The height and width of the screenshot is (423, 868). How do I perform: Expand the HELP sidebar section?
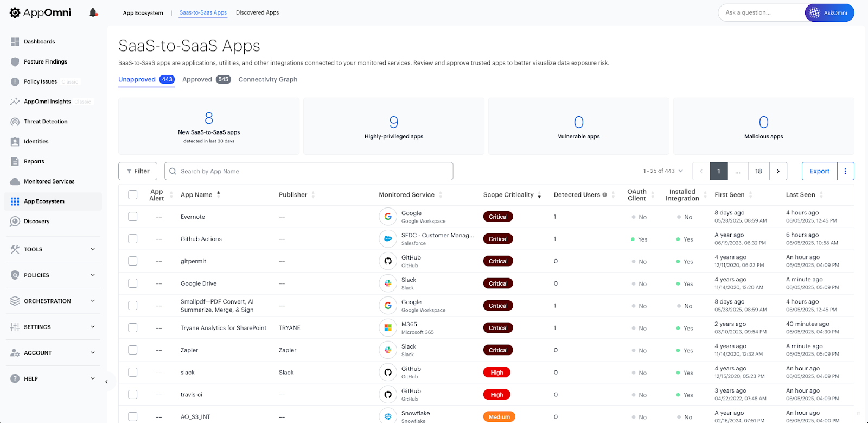pyautogui.click(x=53, y=379)
